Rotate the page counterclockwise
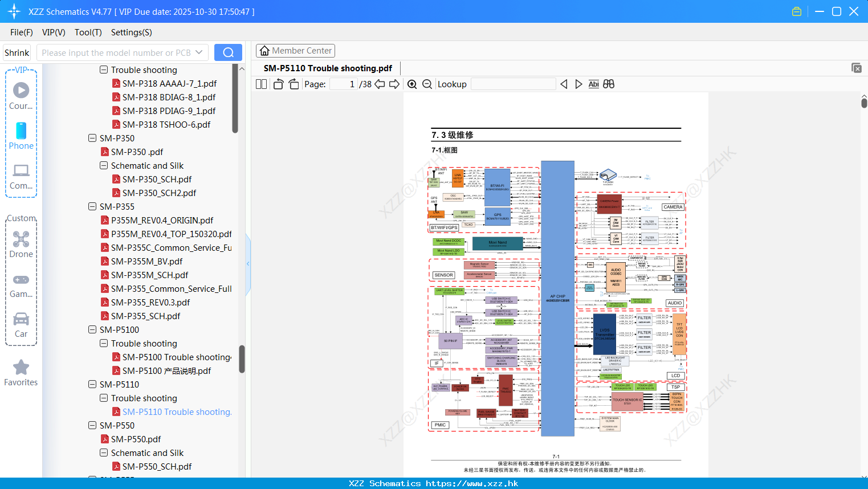868x489 pixels. 278,84
